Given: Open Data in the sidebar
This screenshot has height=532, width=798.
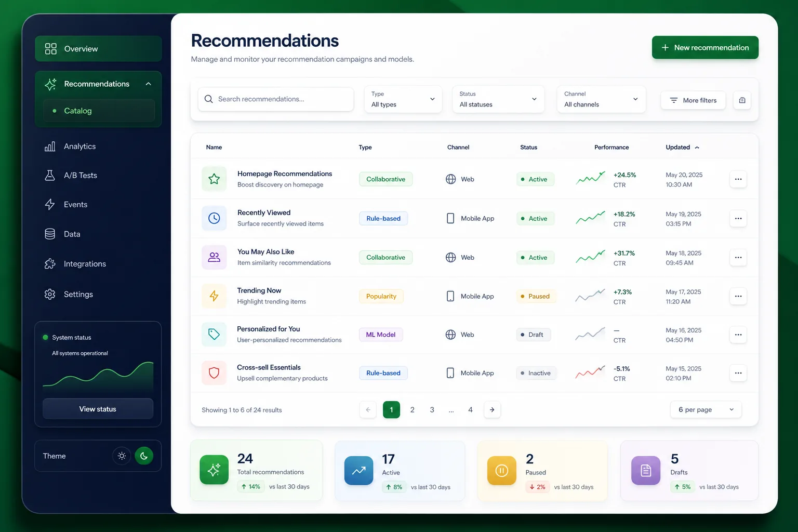Looking at the screenshot, I should coord(98,234).
